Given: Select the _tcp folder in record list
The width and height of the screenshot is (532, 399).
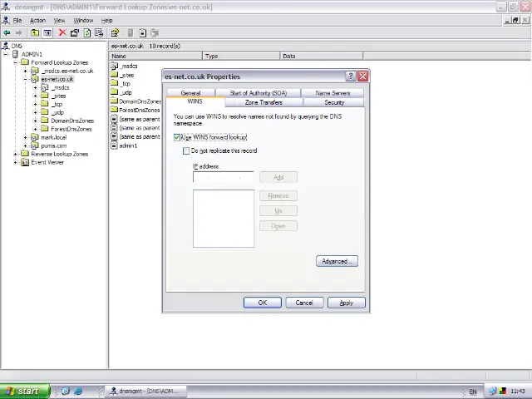Looking at the screenshot, I should point(125,83).
